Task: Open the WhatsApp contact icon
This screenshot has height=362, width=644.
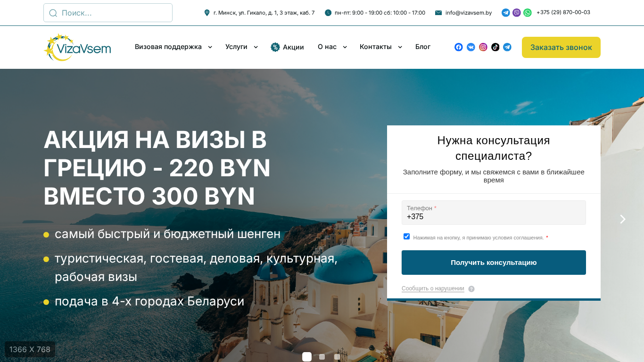Action: pos(528,13)
